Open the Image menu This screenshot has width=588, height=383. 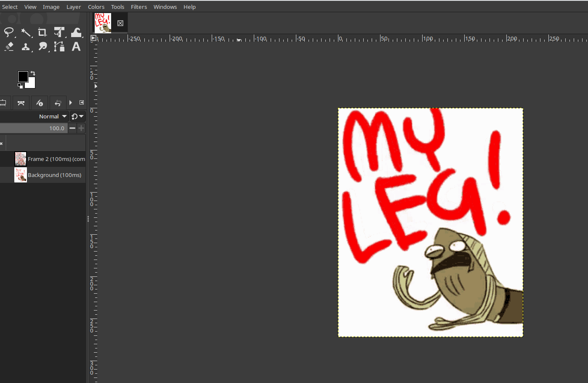point(51,7)
